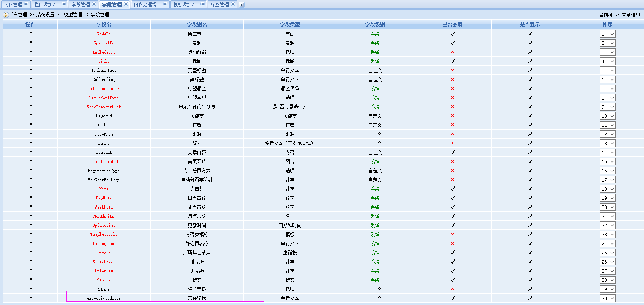Viewport: 644px width, 305px height.
Task: Open sort order dropdown for Title row
Action: 608,61
